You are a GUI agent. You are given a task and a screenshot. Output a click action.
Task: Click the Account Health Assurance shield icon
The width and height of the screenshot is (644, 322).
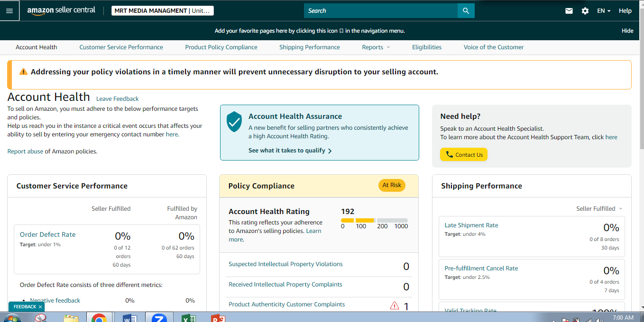[x=234, y=122]
